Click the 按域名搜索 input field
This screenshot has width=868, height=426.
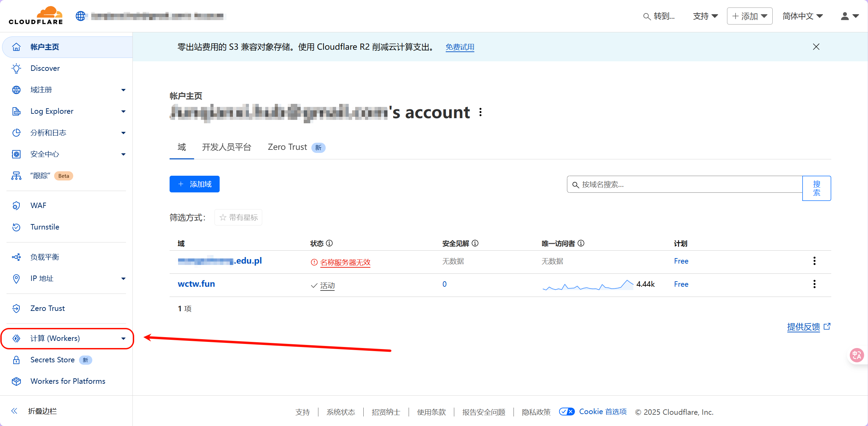coord(684,184)
